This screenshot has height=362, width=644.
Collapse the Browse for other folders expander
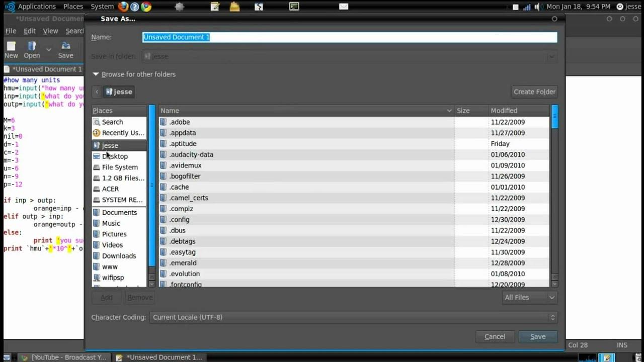tap(134, 74)
